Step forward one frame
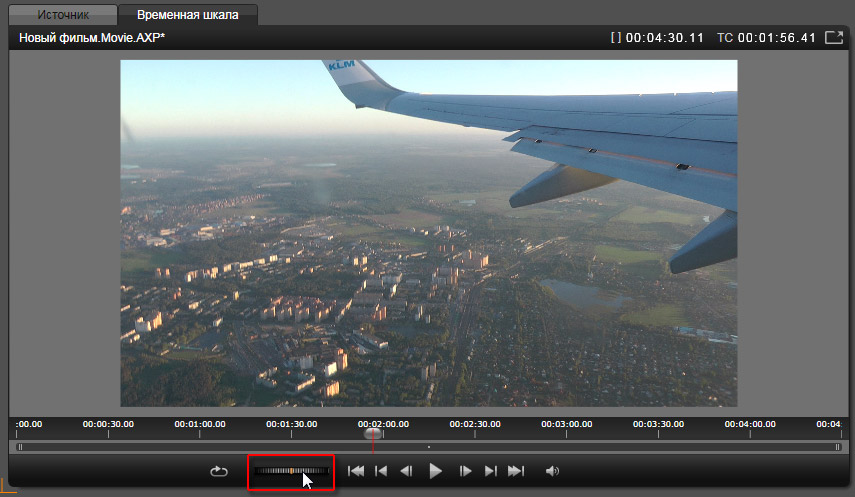The image size is (855, 497). point(465,471)
